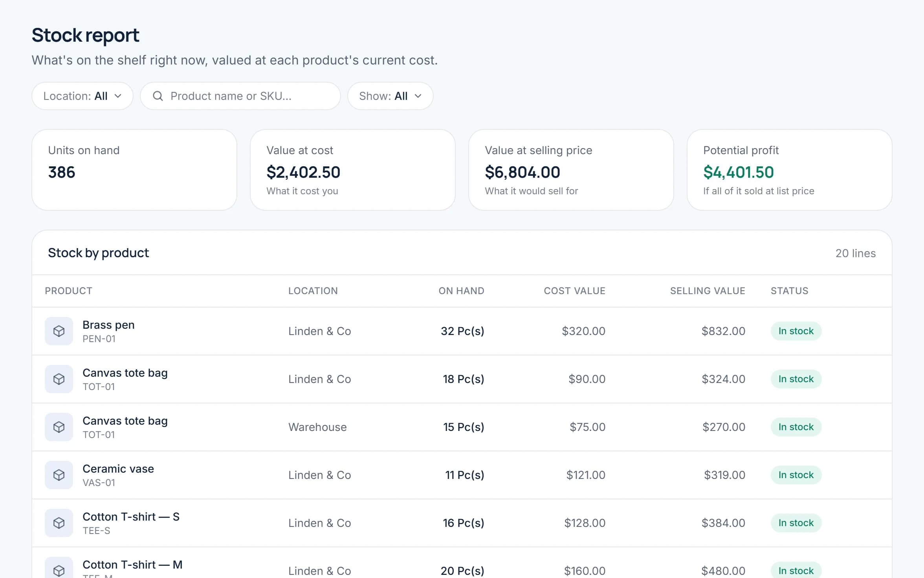Viewport: 924px width, 578px height.
Task: Click the $90.00 cost value
Action: tap(587, 379)
